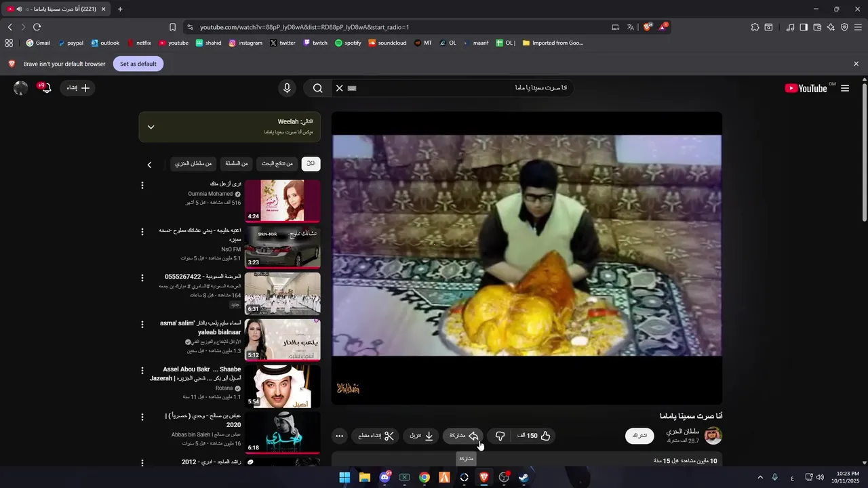The height and width of the screenshot is (488, 868).
Task: Open the Imported from Goo... bookmarks folder
Action: tap(553, 43)
